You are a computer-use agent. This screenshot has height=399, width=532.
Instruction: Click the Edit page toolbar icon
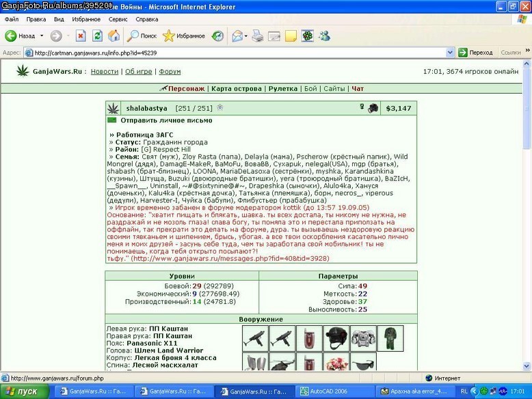pyautogui.click(x=274, y=36)
